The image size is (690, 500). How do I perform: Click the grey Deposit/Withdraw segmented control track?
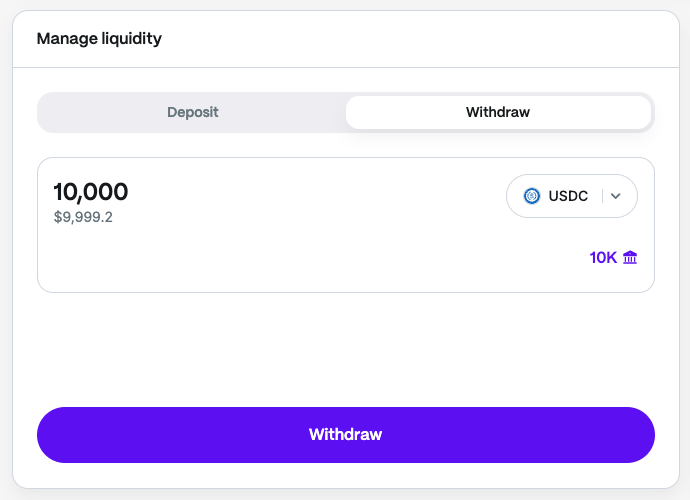click(x=41, y=112)
